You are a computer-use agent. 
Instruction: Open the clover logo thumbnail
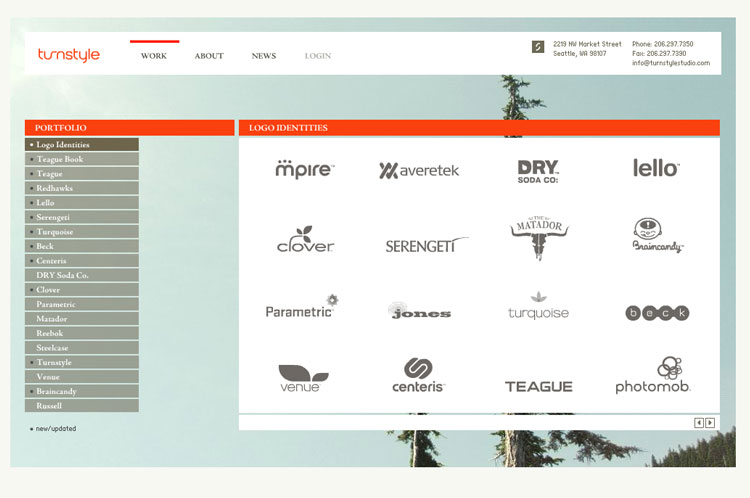[x=305, y=239]
